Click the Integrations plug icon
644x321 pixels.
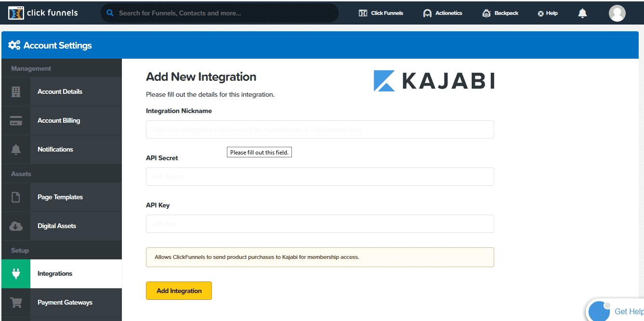[x=16, y=274]
